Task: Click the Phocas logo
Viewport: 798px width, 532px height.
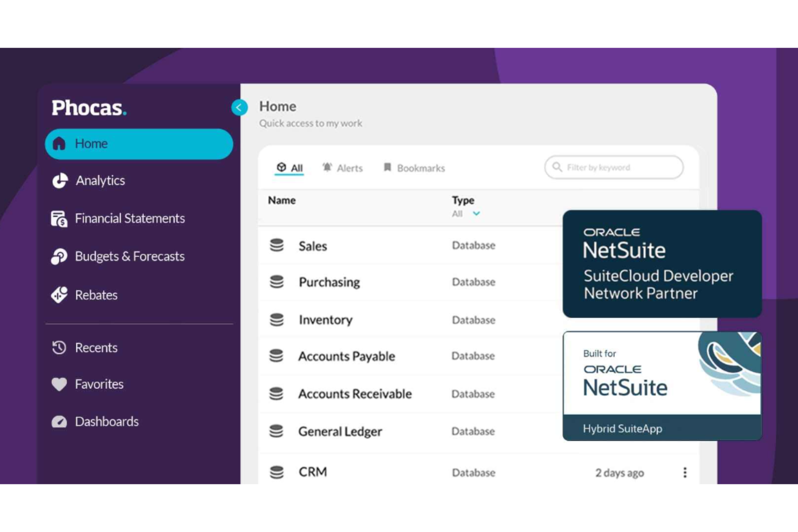Action: click(x=89, y=108)
